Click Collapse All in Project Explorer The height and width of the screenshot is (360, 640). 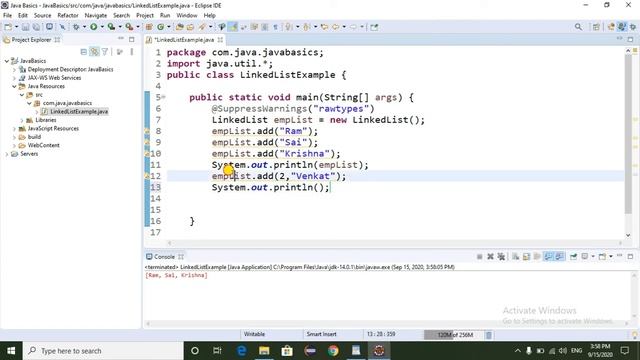(84, 52)
